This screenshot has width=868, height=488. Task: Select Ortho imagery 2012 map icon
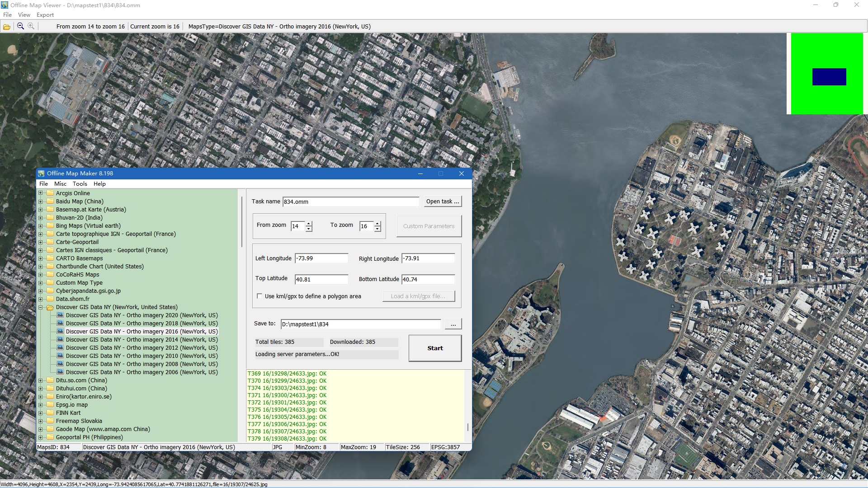pyautogui.click(x=60, y=348)
